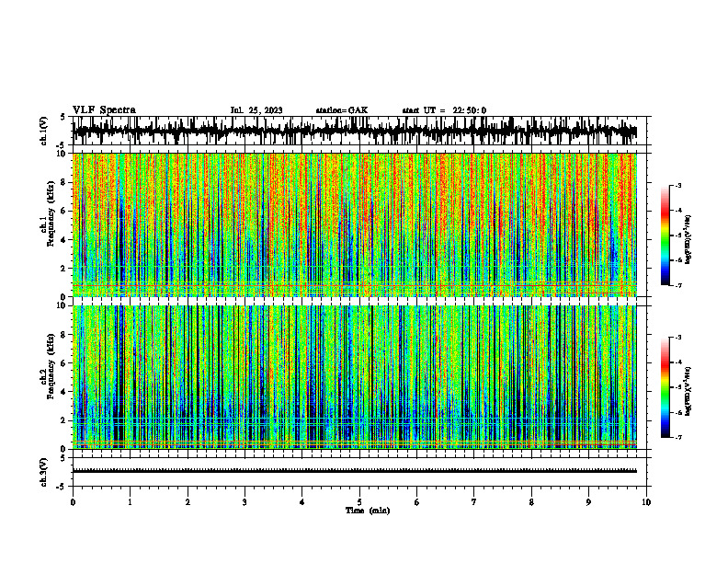The height and width of the screenshot is (563, 728).
Task: Click the ch.3 voltage trace panel
Action: tap(361, 472)
